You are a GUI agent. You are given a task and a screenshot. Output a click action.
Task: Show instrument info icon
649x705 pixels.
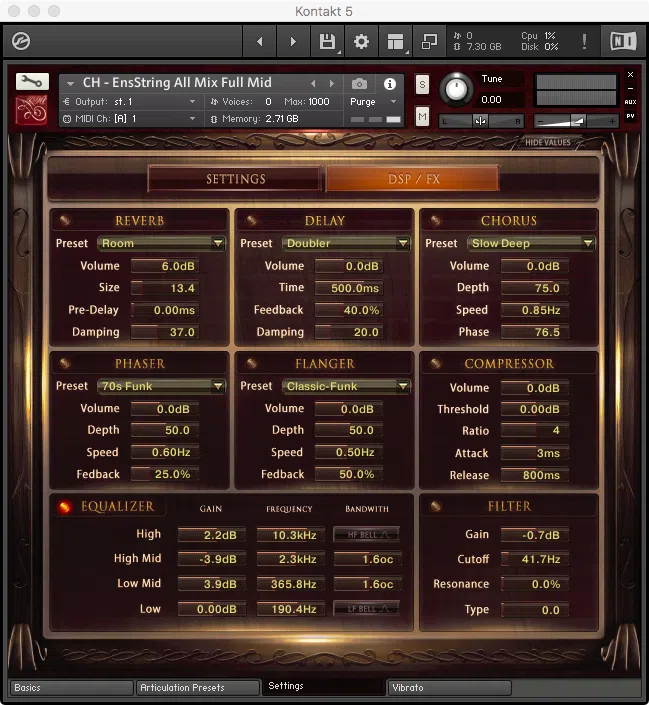[x=390, y=84]
